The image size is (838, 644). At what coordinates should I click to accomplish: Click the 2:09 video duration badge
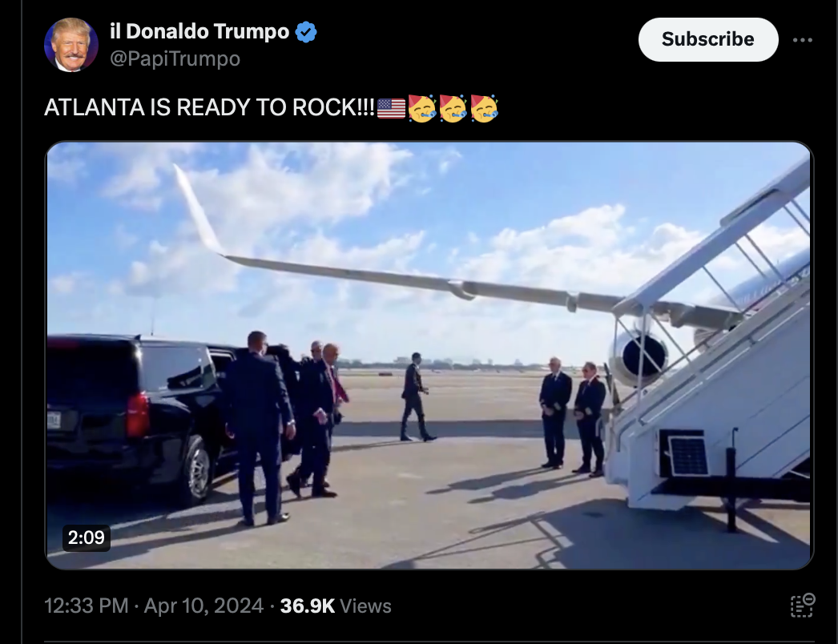(87, 537)
